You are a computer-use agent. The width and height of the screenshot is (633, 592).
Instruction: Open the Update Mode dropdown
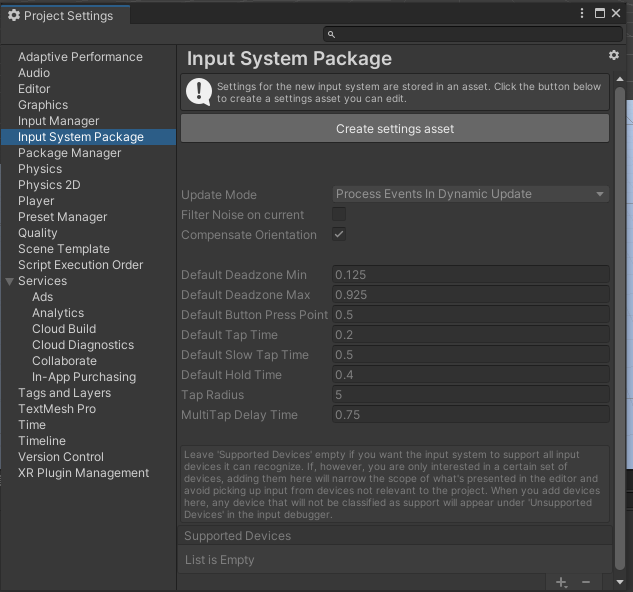[471, 194]
